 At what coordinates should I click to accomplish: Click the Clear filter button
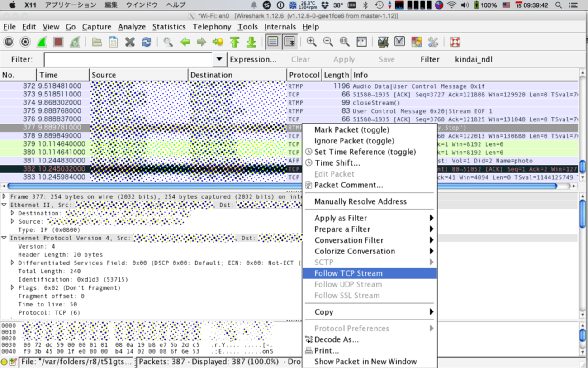point(300,59)
